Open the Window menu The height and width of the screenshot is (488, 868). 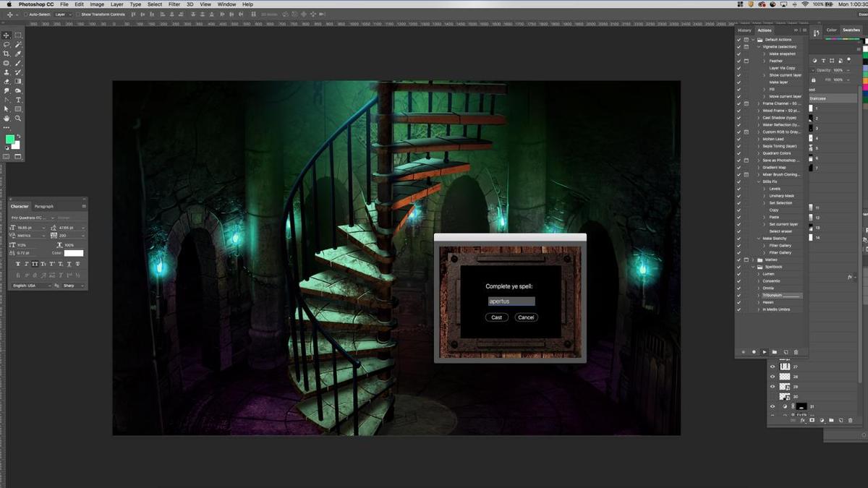(226, 4)
